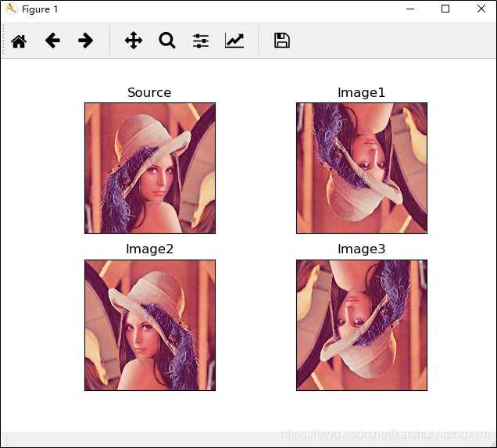Reset the view with the Home icon
The image size is (497, 448).
coord(19,41)
